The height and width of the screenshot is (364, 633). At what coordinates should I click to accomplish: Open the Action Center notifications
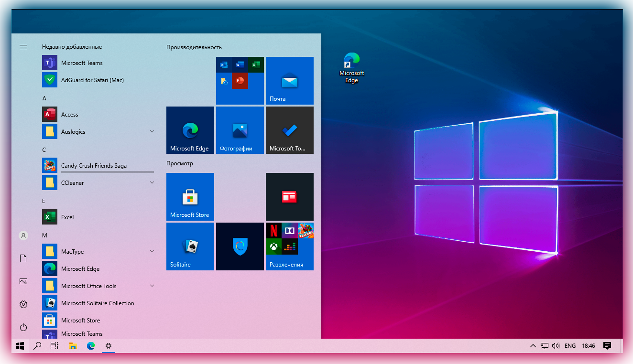point(607,346)
